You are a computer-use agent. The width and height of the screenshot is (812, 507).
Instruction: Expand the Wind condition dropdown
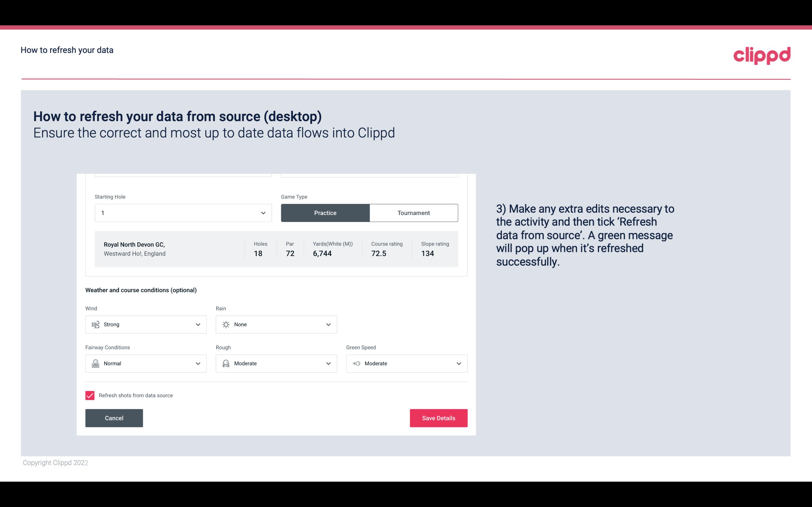coord(197,324)
